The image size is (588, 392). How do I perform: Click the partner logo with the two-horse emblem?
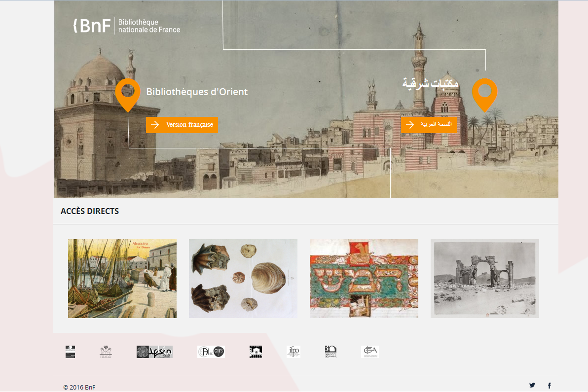[x=106, y=352]
